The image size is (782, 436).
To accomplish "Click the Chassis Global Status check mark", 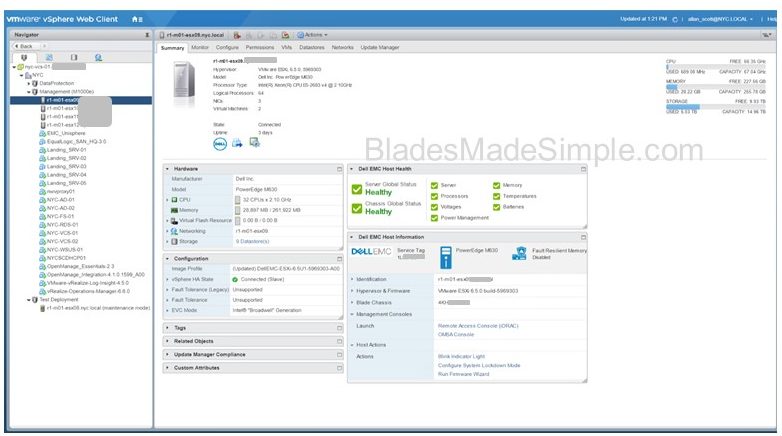I will tap(357, 208).
